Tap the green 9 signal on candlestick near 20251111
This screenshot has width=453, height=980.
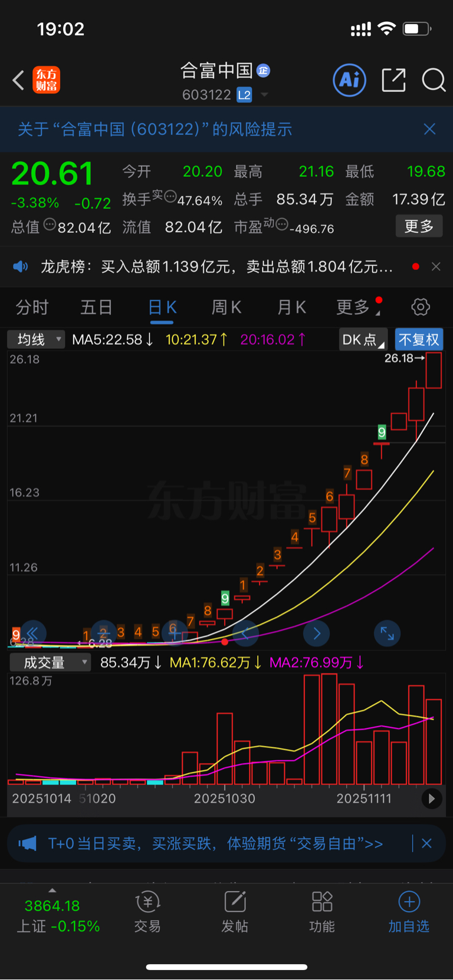(x=382, y=432)
